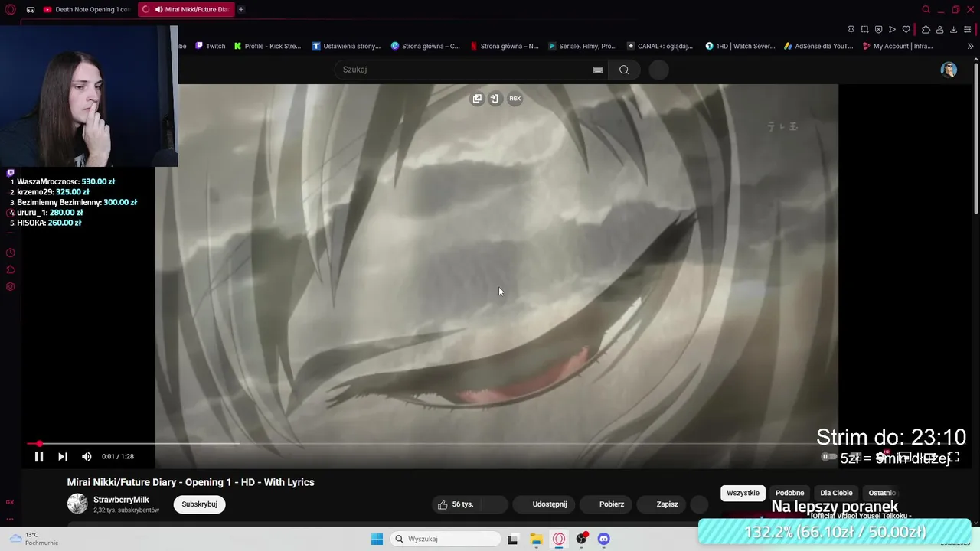Enter fullscreen mode in the player
The height and width of the screenshot is (551, 980).
click(x=954, y=457)
